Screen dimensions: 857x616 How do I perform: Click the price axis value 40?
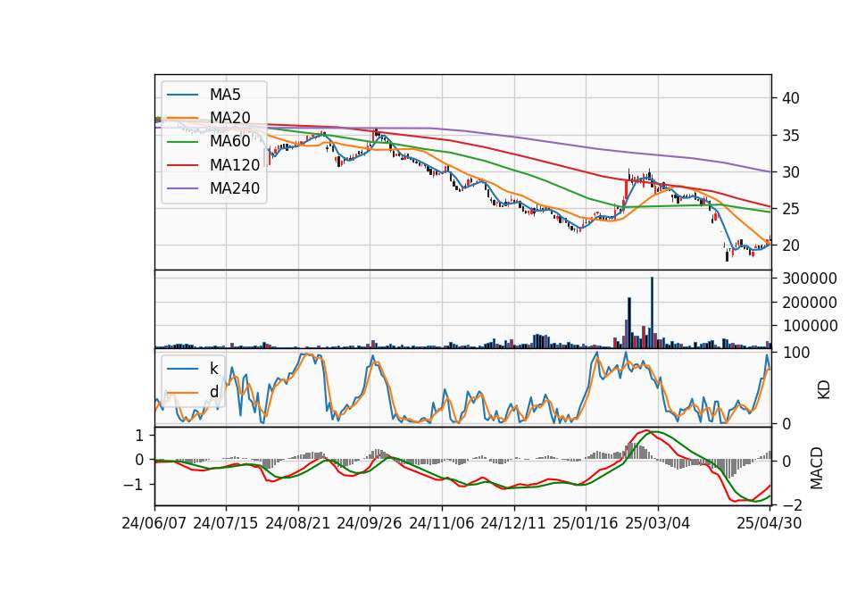tap(790, 98)
